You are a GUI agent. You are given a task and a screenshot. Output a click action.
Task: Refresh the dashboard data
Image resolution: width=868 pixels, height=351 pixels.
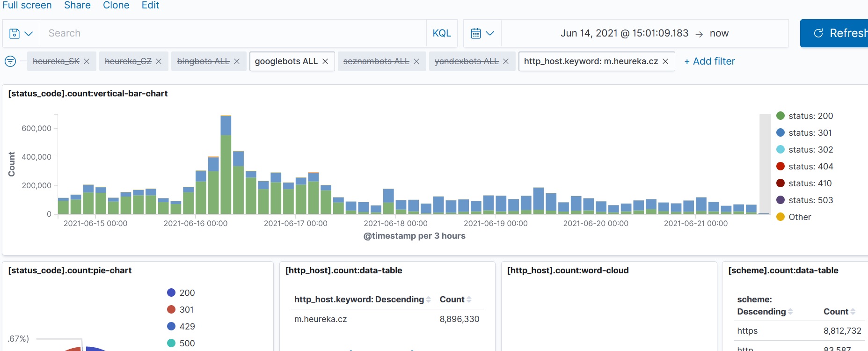click(834, 33)
